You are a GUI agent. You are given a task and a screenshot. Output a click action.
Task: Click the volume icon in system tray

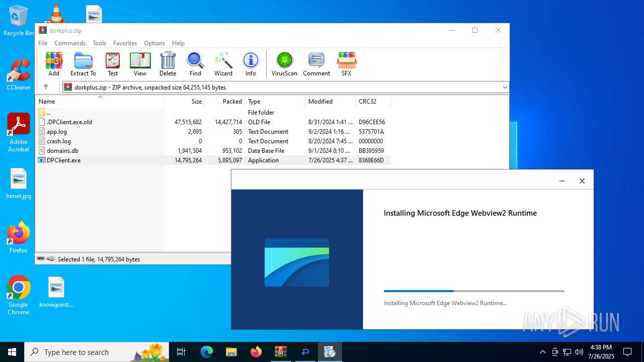coord(579,352)
